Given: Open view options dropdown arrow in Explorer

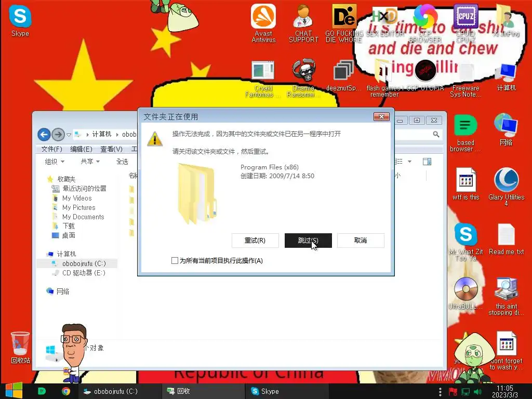Looking at the screenshot, I should coord(409,162).
